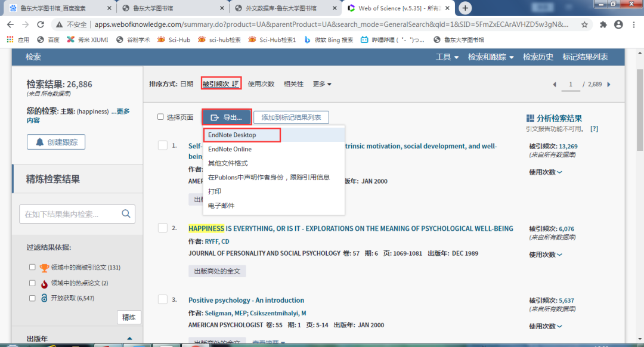Open the 百度 bookmark
Image resolution: width=644 pixels, height=347 pixels.
[48, 40]
